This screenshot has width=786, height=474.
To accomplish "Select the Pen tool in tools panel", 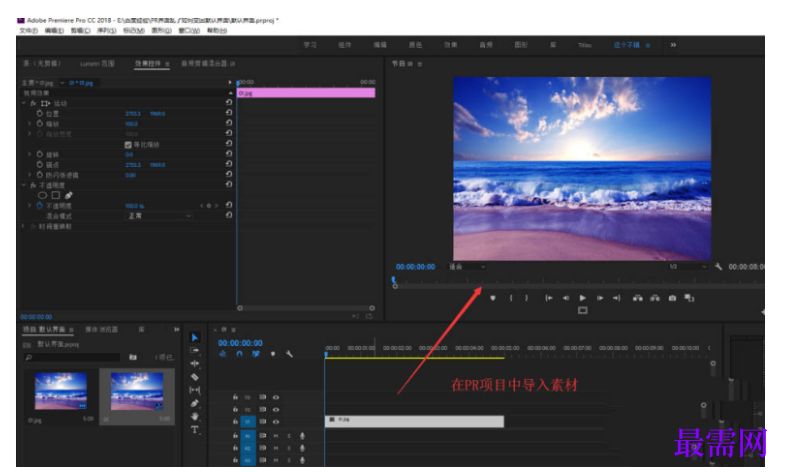I will pos(194,403).
